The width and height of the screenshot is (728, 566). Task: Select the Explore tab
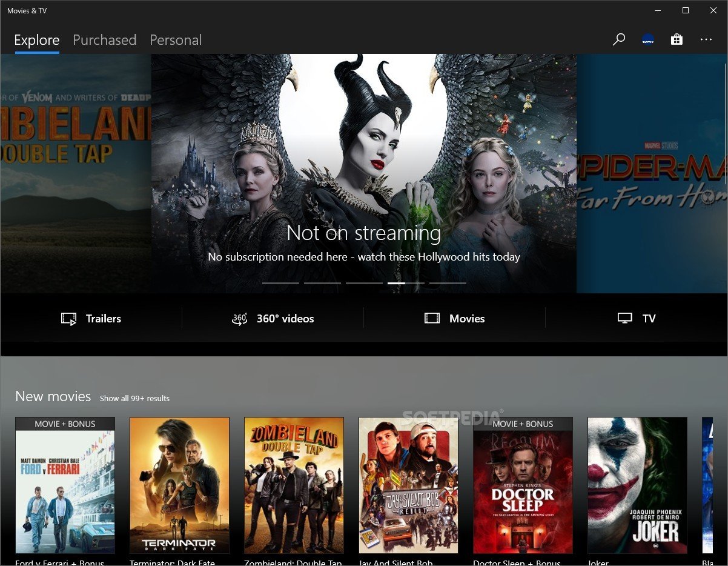tap(37, 40)
